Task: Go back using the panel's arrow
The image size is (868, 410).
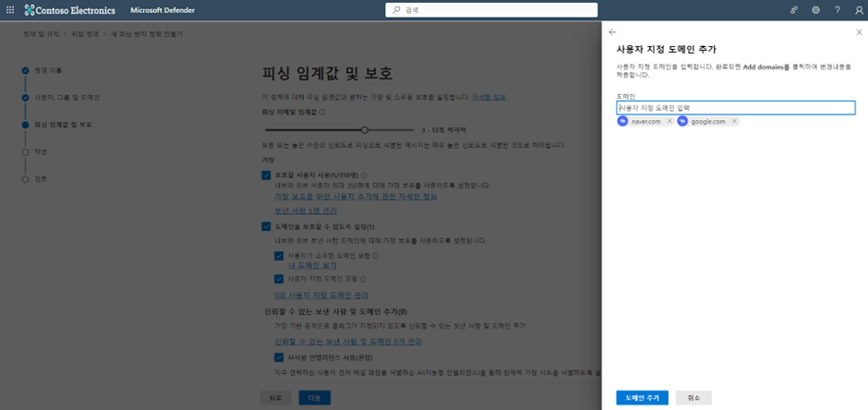Action: [x=612, y=32]
